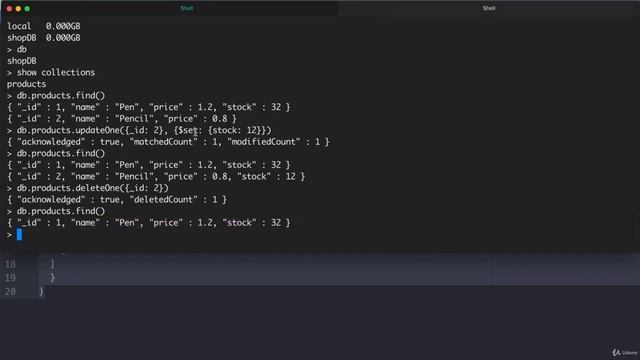The image size is (640, 360).
Task: Minimize the terminal with yellow button
Action: click(18, 9)
